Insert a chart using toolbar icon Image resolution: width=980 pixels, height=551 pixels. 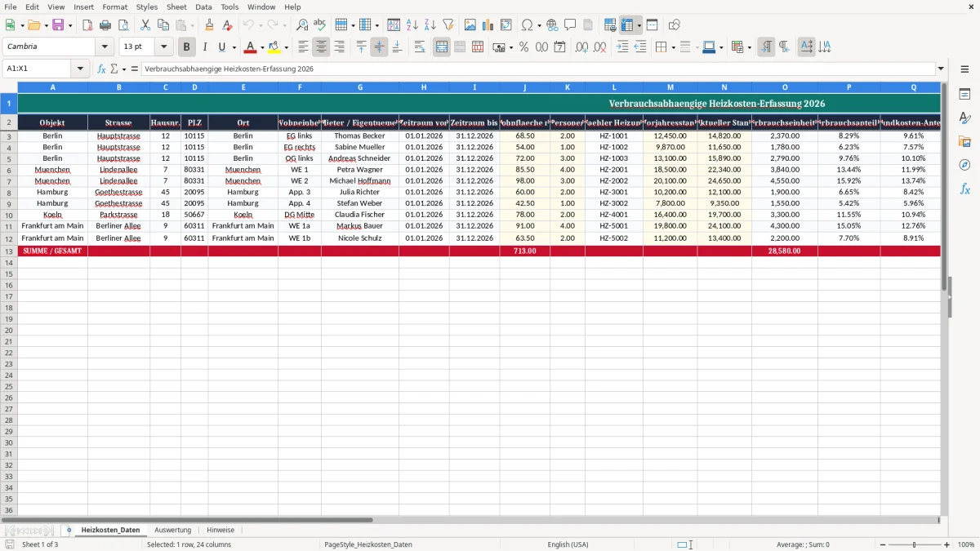tap(488, 25)
